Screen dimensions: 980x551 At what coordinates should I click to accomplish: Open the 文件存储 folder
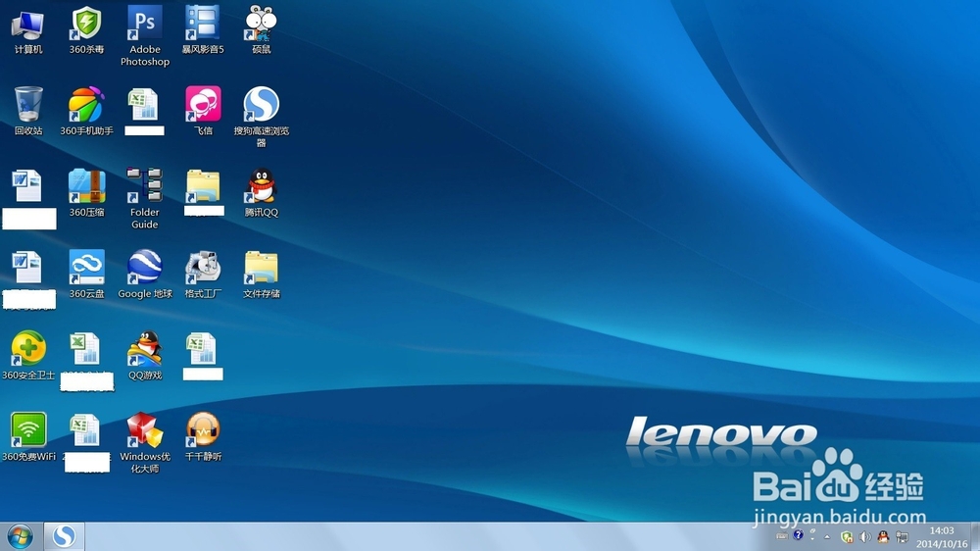pos(262,274)
